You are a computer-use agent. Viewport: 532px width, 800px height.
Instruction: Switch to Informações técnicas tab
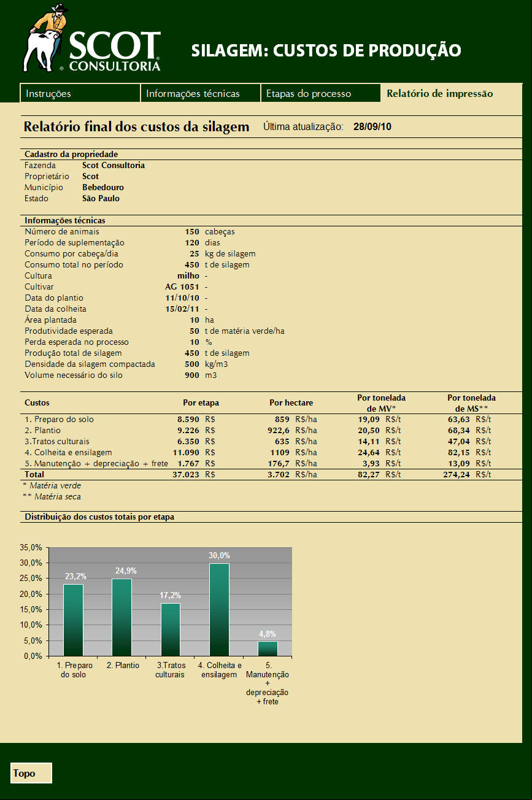(201, 93)
